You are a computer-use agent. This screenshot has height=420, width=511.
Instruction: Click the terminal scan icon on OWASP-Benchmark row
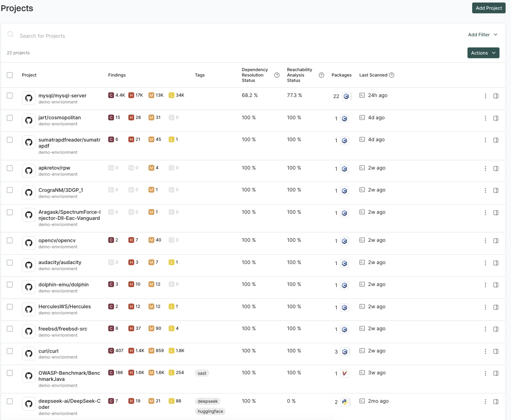click(362, 373)
